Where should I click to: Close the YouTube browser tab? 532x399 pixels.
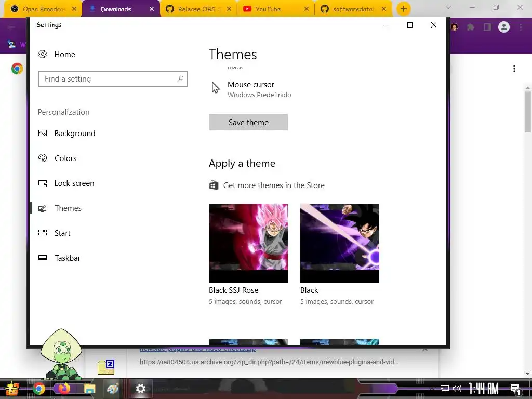pos(307,9)
